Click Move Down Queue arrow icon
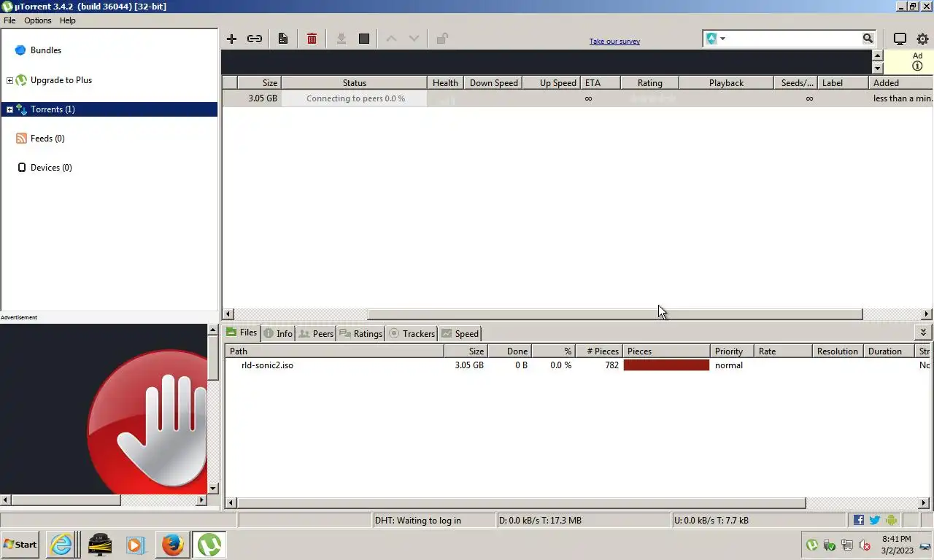 tap(414, 39)
